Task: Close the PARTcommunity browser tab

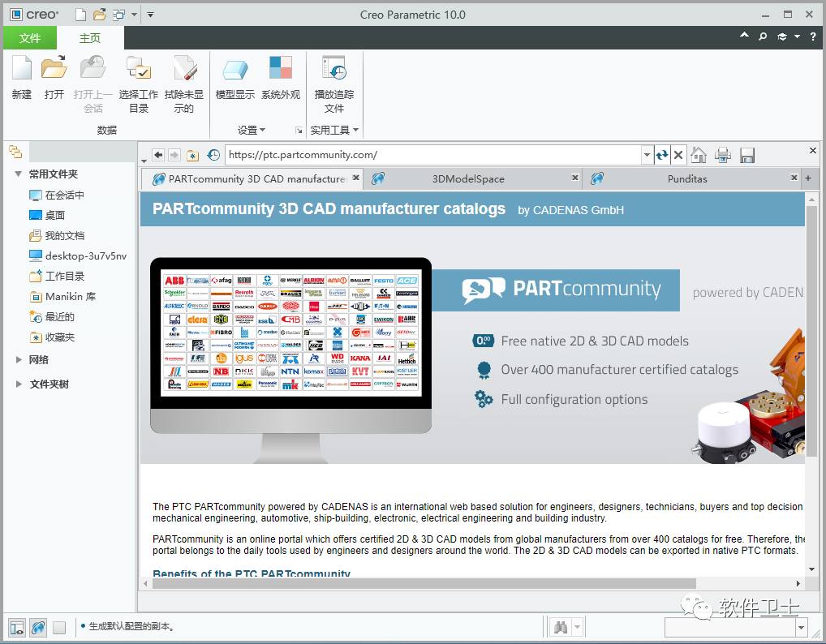Action: 356,178
